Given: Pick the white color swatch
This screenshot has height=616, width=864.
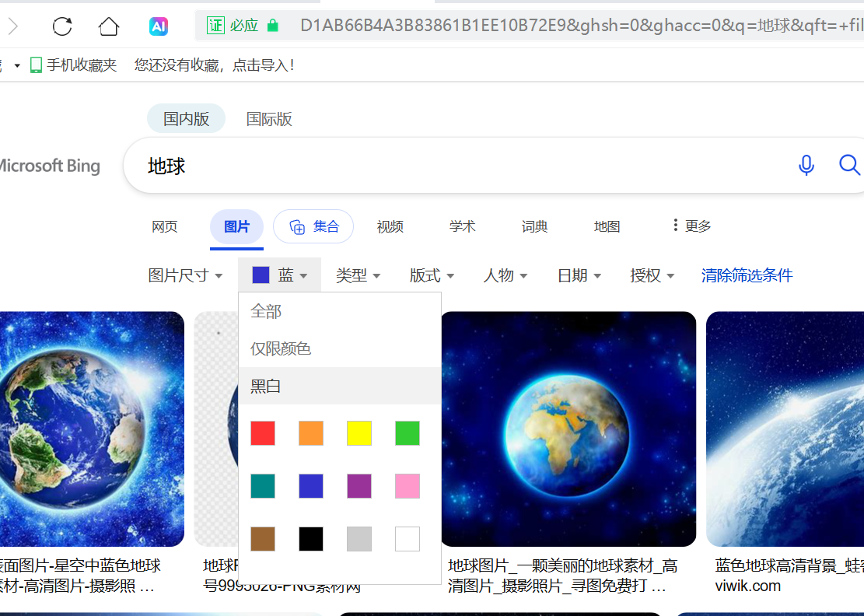Looking at the screenshot, I should tap(408, 539).
